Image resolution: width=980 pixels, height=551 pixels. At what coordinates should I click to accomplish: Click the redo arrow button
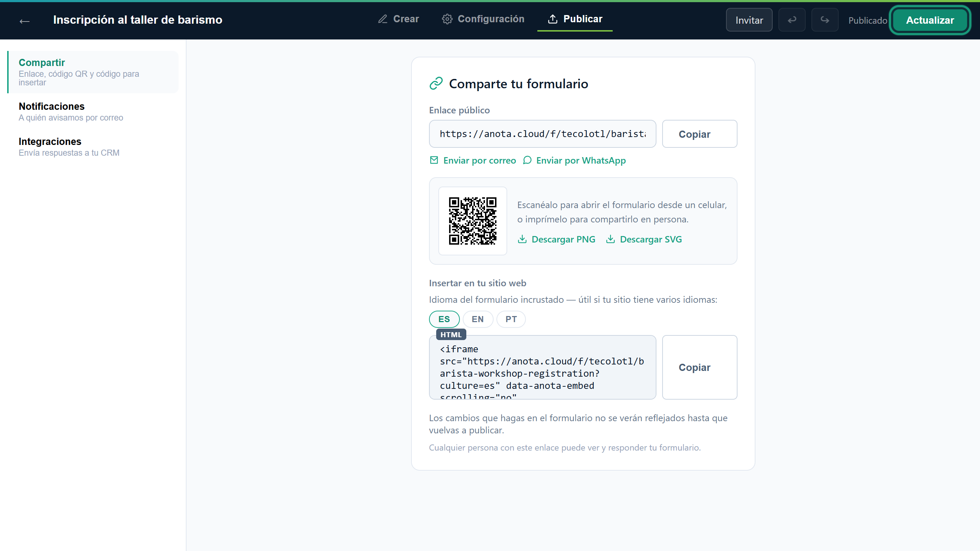click(x=824, y=20)
